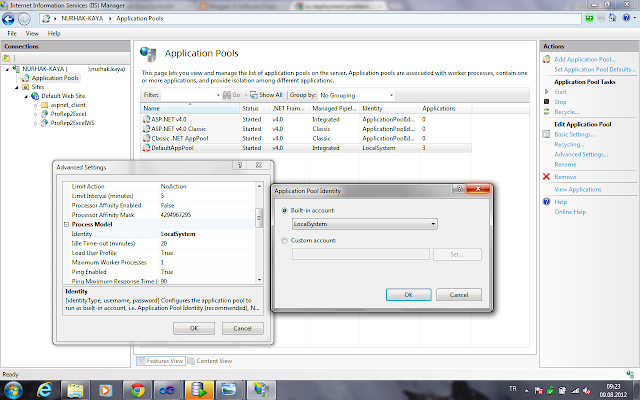Select the Application Pools tree node
The width and height of the screenshot is (640, 400).
click(x=55, y=78)
